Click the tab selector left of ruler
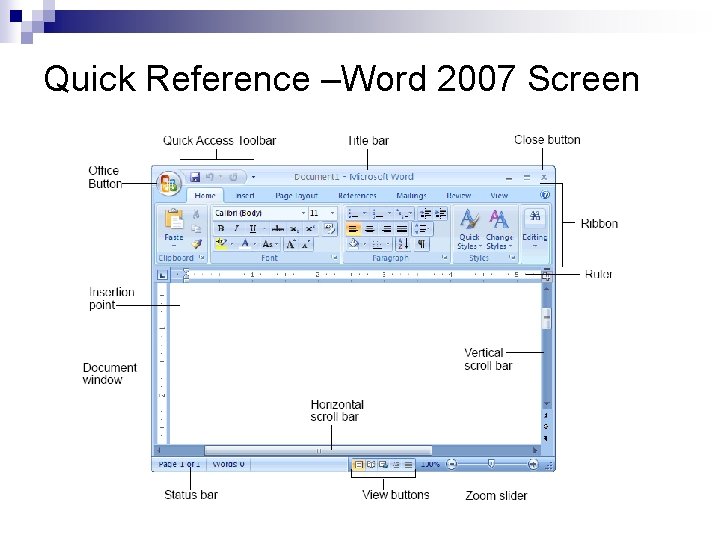The height and width of the screenshot is (540, 720). click(162, 276)
